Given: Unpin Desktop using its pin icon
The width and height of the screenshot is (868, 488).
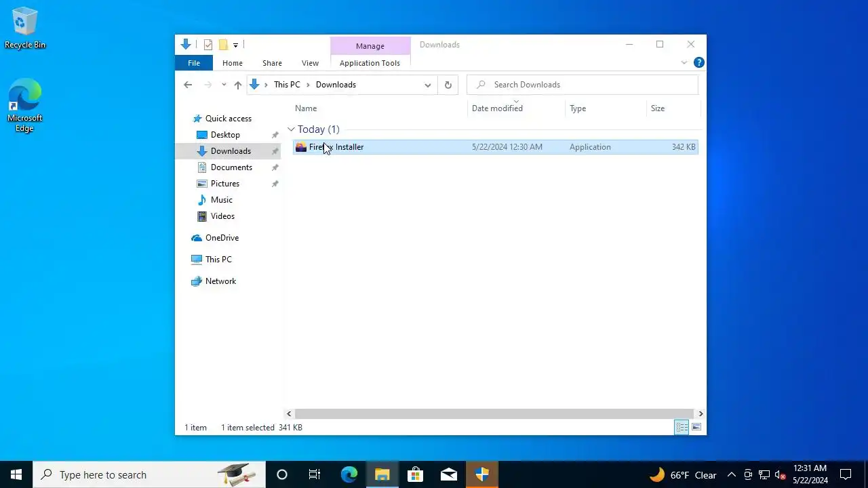Looking at the screenshot, I should click(x=275, y=135).
